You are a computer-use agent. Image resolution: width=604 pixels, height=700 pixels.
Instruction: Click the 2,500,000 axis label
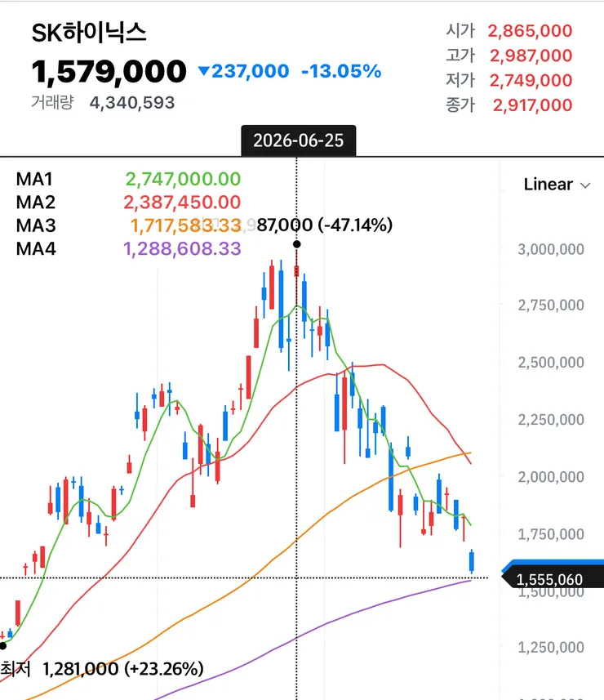tap(551, 363)
